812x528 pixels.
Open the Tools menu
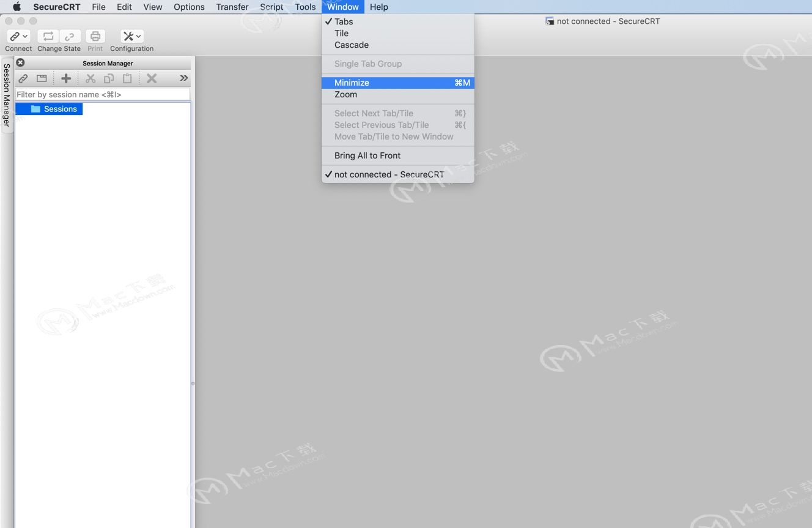pyautogui.click(x=305, y=7)
